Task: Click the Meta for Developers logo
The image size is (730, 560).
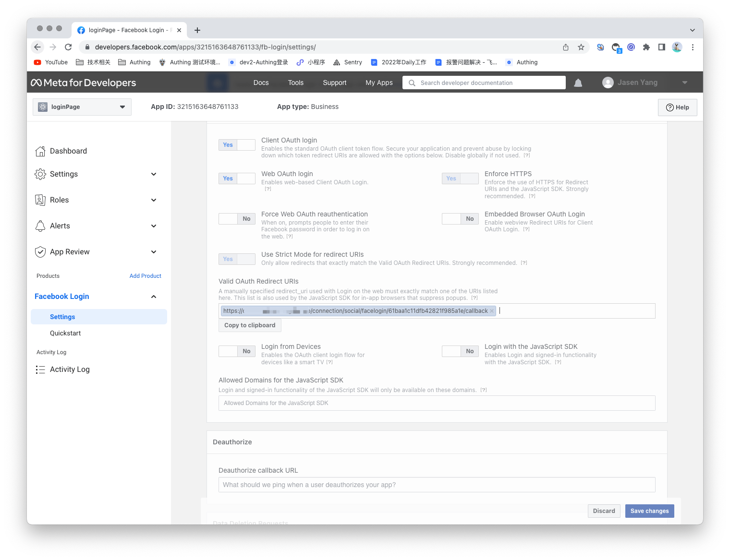Action: coord(84,83)
